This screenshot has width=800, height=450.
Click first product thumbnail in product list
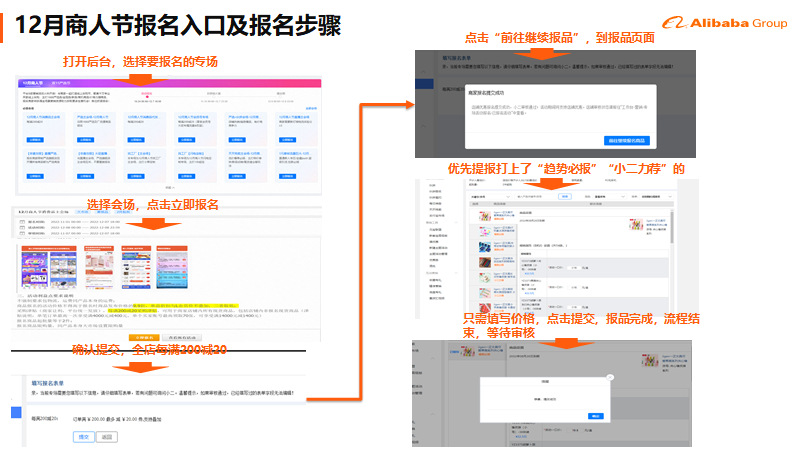coord(484,216)
